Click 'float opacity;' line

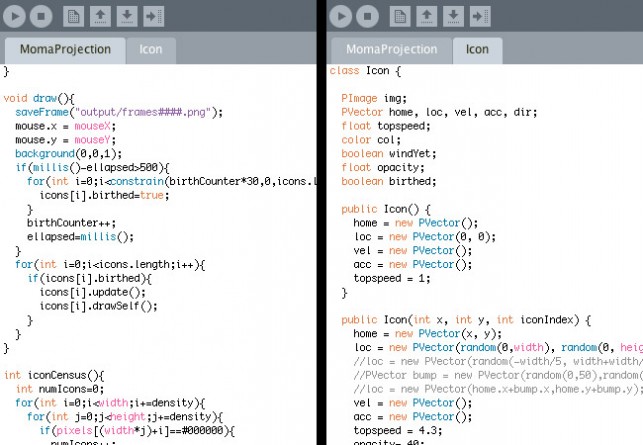[383, 168]
